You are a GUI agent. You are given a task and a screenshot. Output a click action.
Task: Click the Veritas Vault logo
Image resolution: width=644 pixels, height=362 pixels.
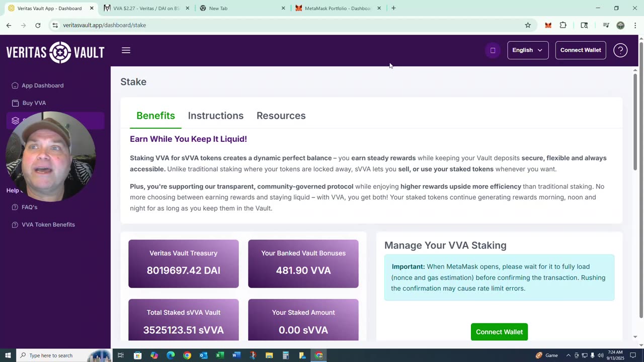pyautogui.click(x=55, y=52)
